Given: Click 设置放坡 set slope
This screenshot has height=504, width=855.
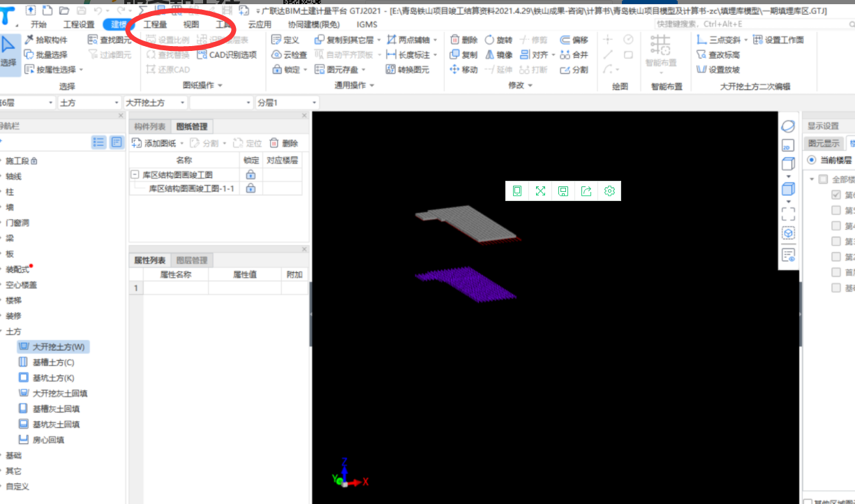Looking at the screenshot, I should pyautogui.click(x=718, y=69).
